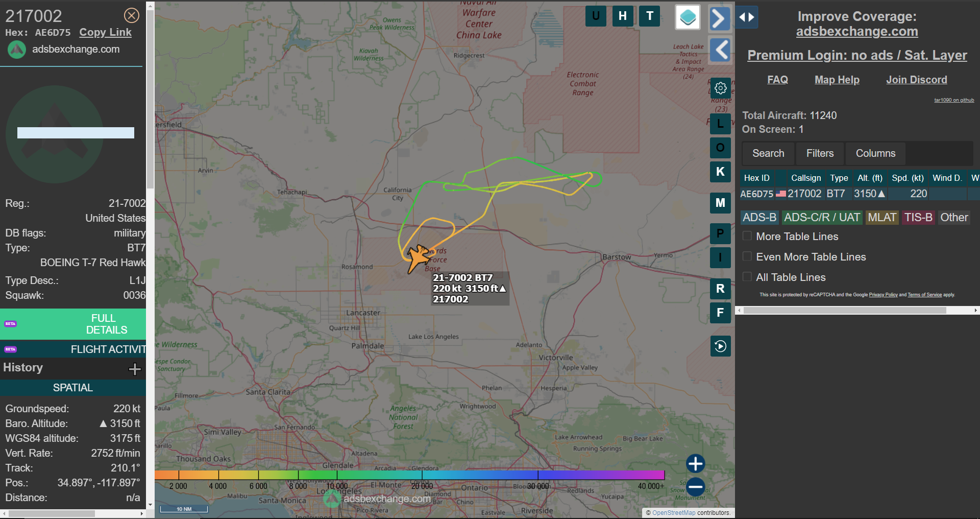Click the P map button

[720, 233]
